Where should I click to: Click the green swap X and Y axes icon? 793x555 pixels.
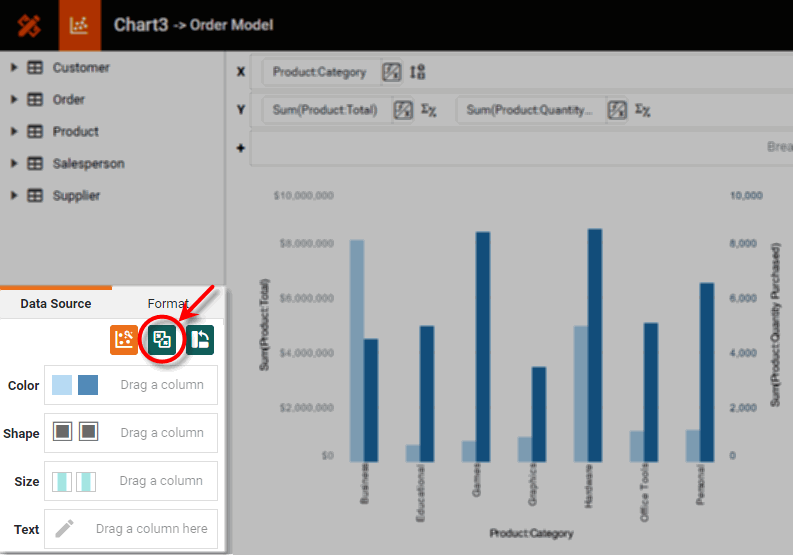[200, 339]
